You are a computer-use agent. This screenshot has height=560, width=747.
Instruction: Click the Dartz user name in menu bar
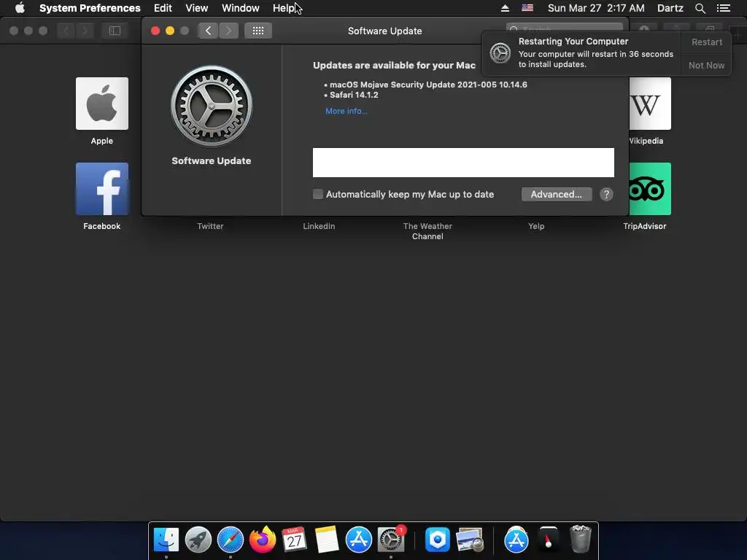670,8
